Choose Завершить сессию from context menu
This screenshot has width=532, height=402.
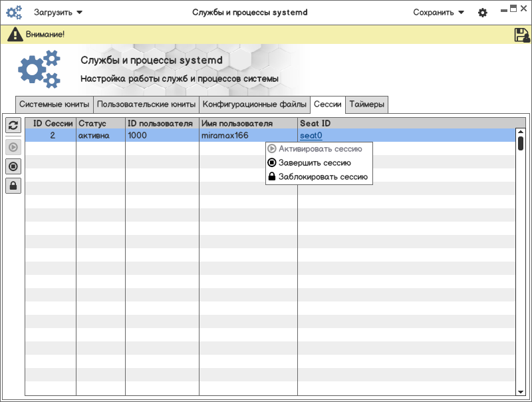coord(315,162)
